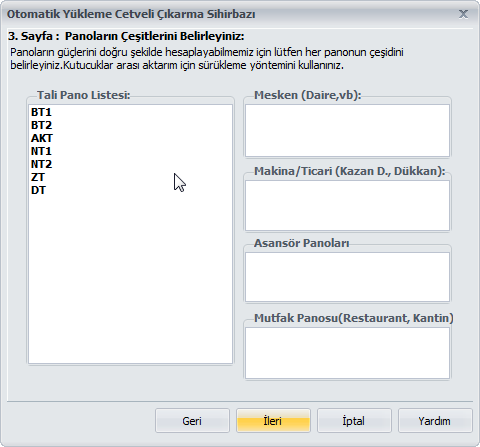Screen dimensions: 480x447
Task: Select the DT panel entry
Action: click(x=38, y=190)
